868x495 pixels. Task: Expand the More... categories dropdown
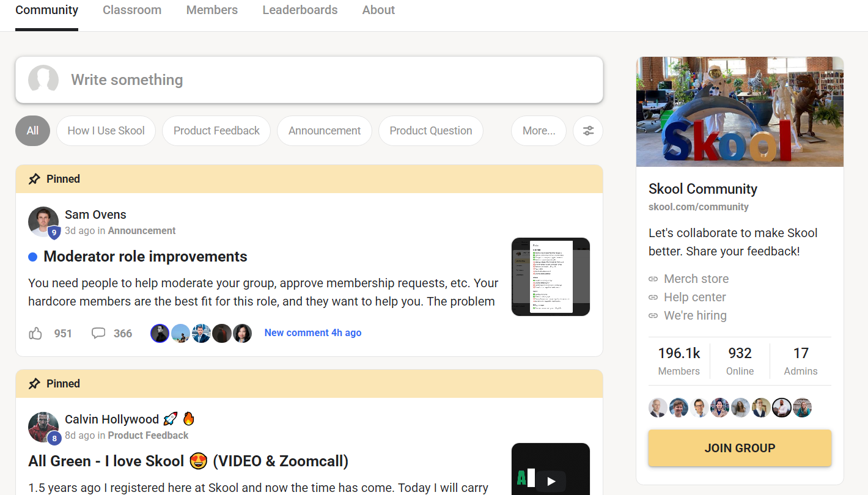(x=539, y=131)
